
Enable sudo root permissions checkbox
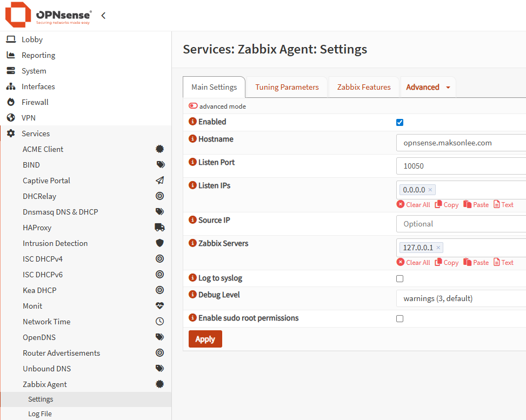(x=400, y=318)
